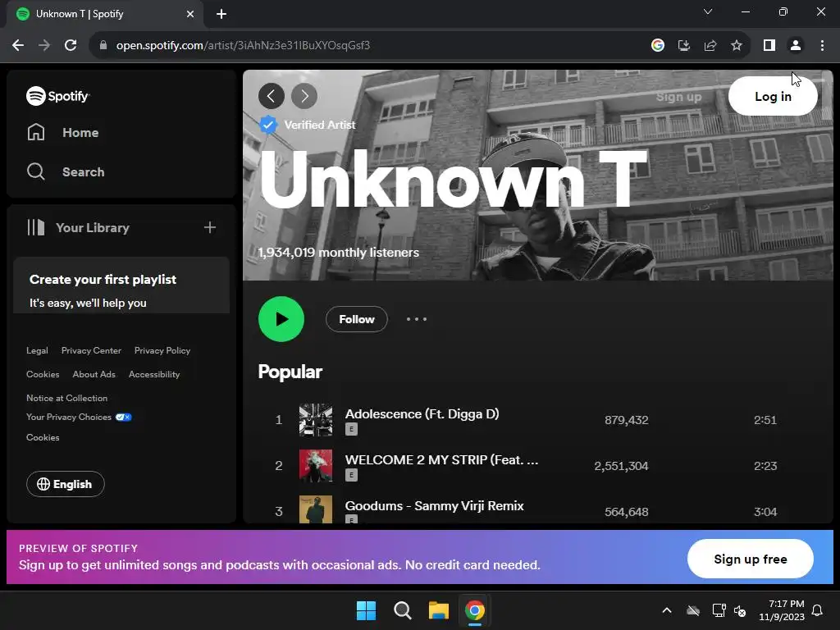Open the 7:17 PM clock and date
This screenshot has width=840, height=630.
782,610
